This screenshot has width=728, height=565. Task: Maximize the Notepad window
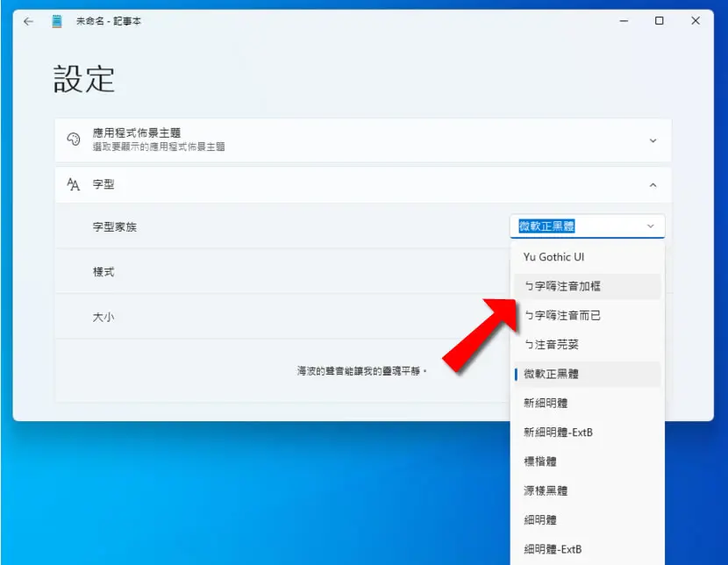(x=659, y=21)
